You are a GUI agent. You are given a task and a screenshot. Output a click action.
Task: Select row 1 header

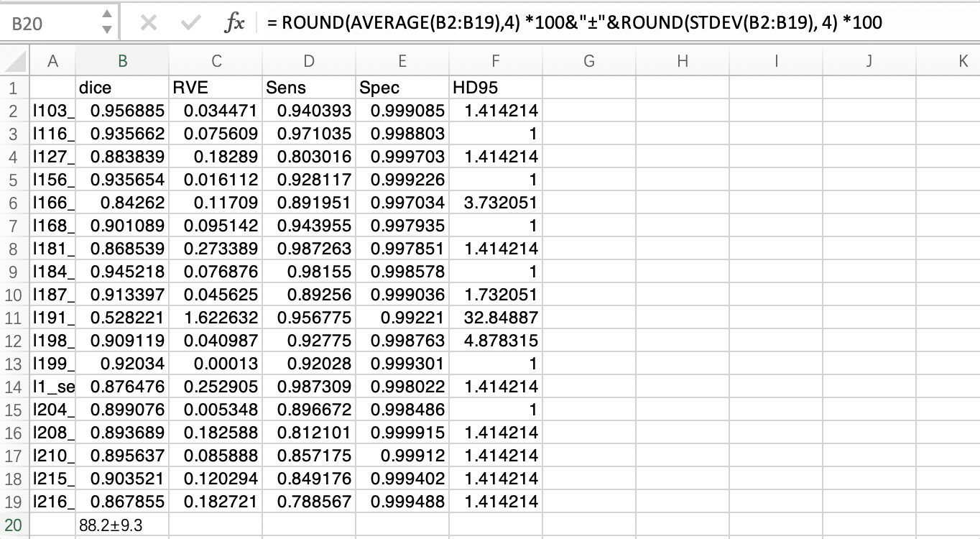point(14,88)
